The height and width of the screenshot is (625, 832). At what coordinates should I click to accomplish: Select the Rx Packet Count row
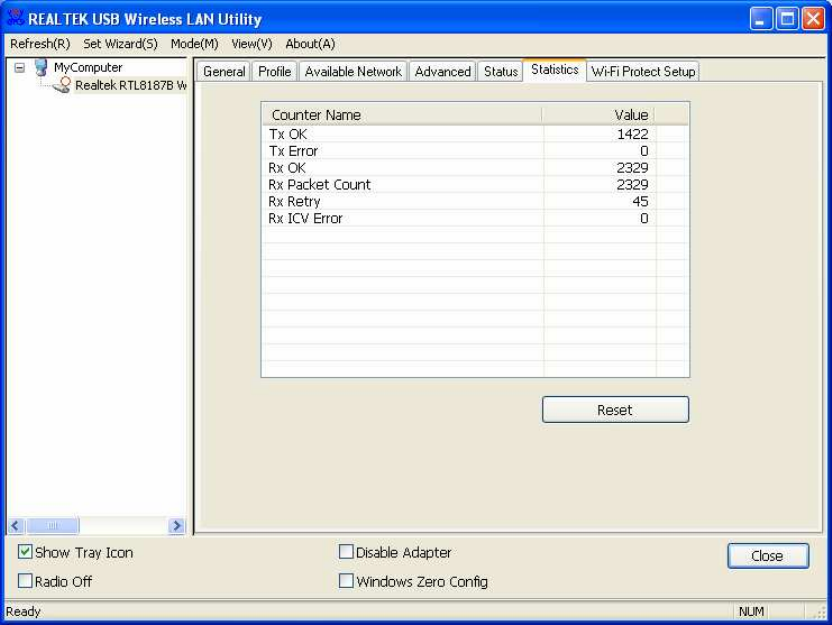point(475,185)
